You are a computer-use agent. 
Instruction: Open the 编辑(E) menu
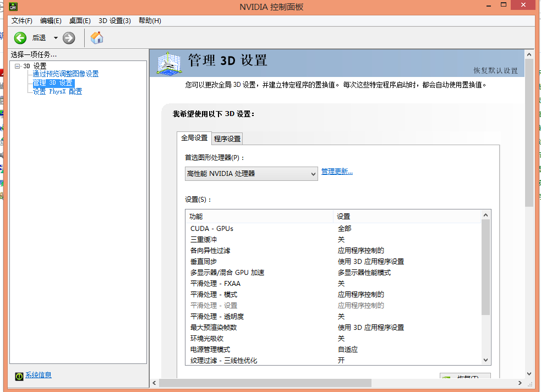coord(51,21)
